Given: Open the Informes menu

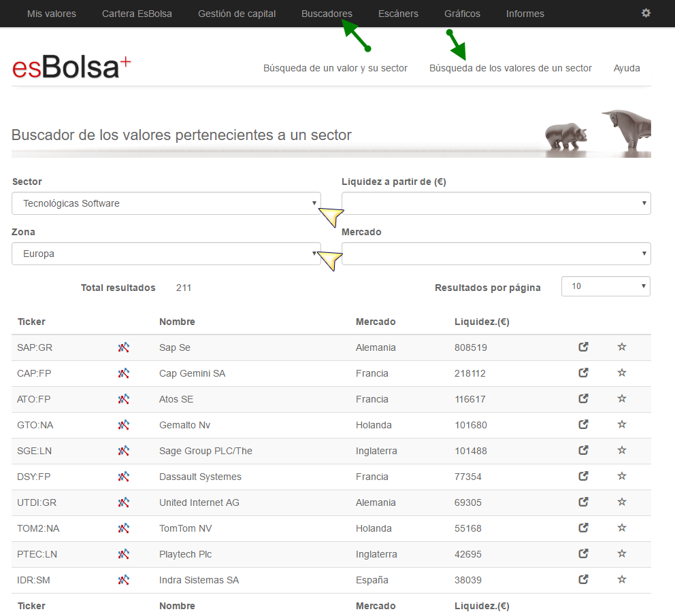Looking at the screenshot, I should click(525, 14).
